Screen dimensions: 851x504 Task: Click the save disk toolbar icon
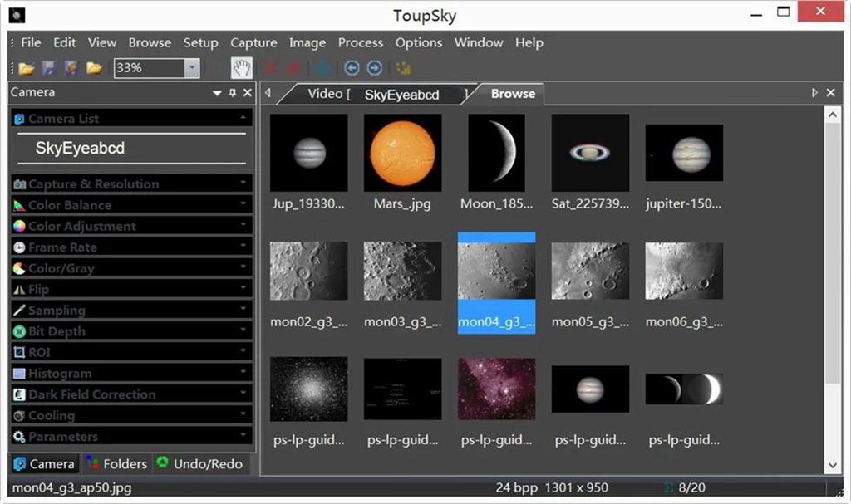(x=49, y=68)
